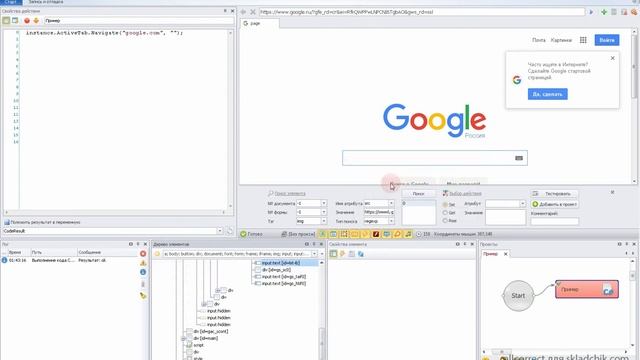The height and width of the screenshot is (360, 640).
Task: Open the form number dropdown
Action: click(324, 212)
